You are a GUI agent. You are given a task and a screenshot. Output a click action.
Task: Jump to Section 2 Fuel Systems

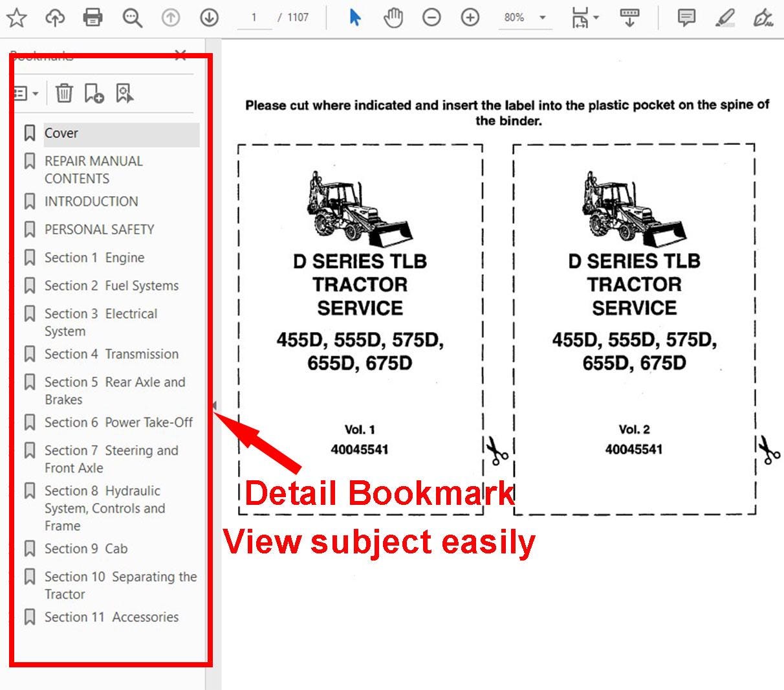111,285
